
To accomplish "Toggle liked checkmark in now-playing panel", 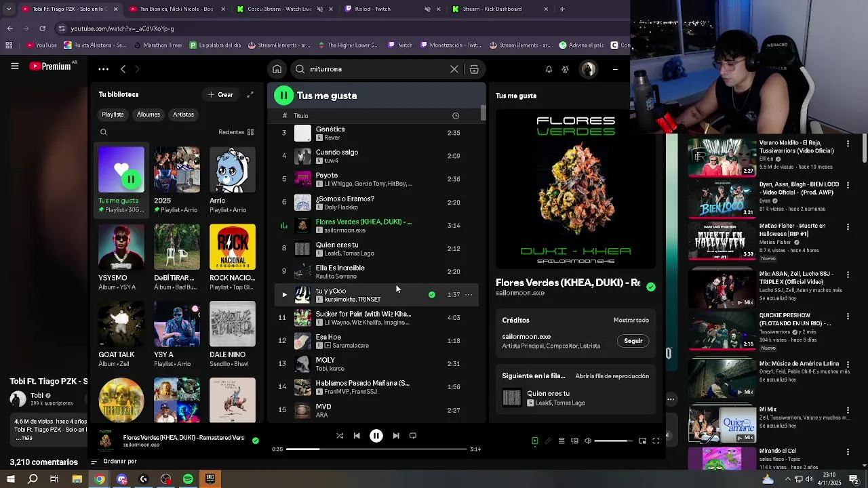I will click(651, 287).
